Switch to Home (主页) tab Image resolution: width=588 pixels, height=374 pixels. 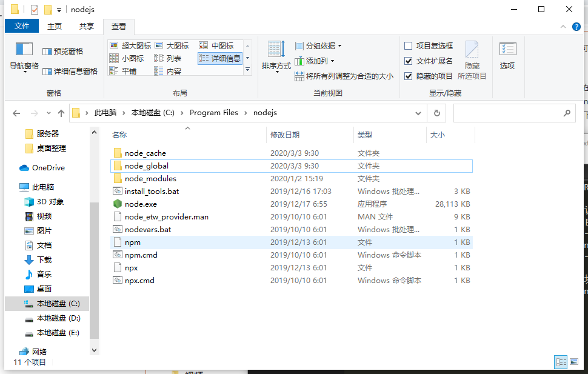[55, 26]
